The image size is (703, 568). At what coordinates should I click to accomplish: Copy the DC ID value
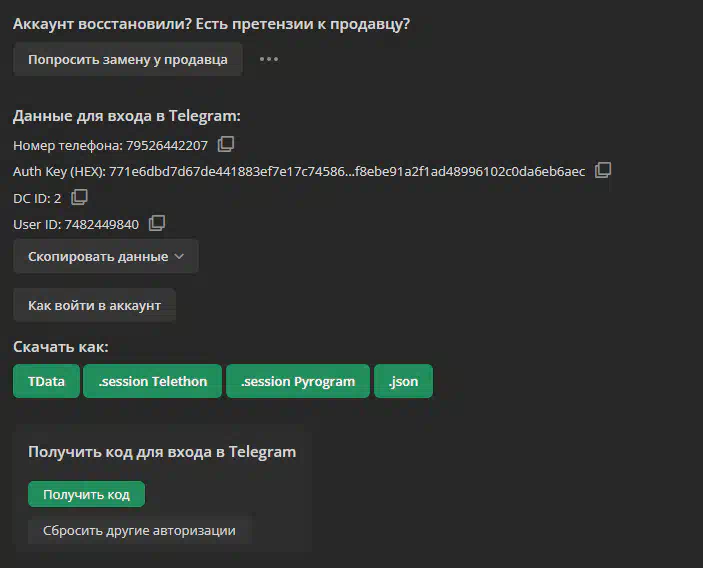pos(80,197)
